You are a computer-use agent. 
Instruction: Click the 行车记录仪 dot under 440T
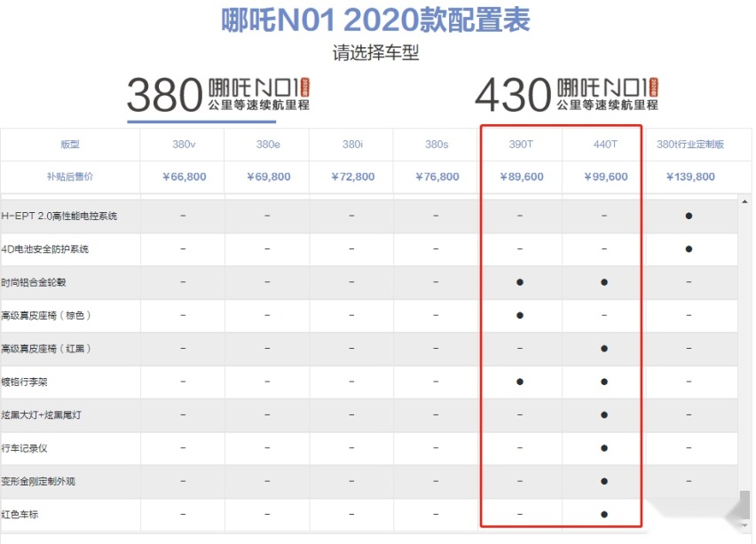click(x=604, y=448)
